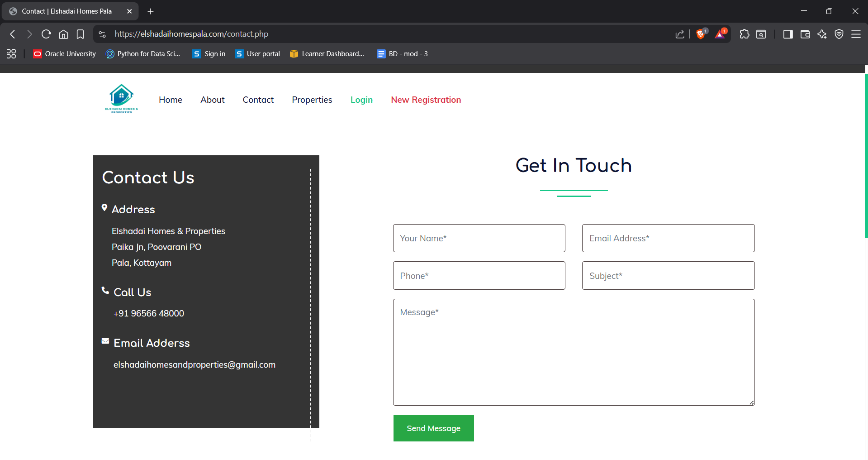Screen dimensions: 868x460
Task: Go to browser home icon
Action: [x=64, y=34]
